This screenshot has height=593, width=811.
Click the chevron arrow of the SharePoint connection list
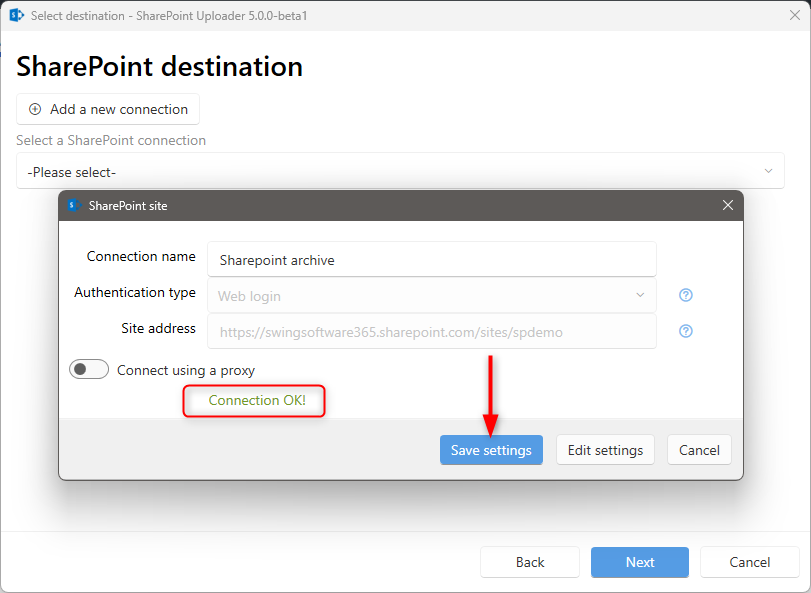pyautogui.click(x=768, y=171)
